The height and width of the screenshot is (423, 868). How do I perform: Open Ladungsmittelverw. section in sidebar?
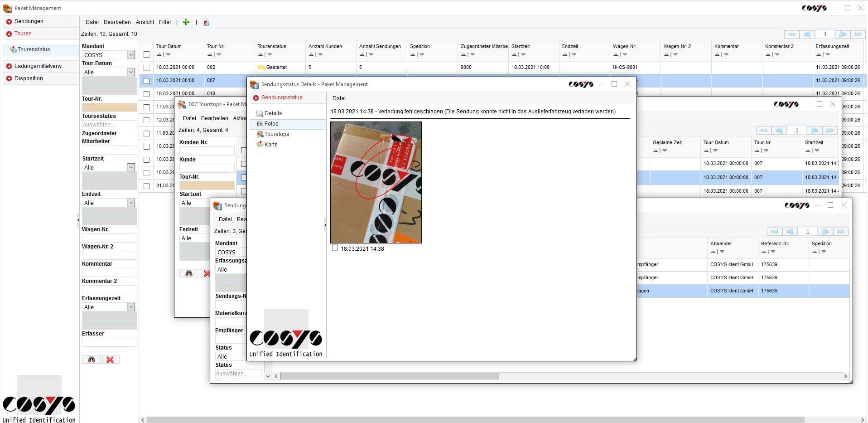pos(38,66)
